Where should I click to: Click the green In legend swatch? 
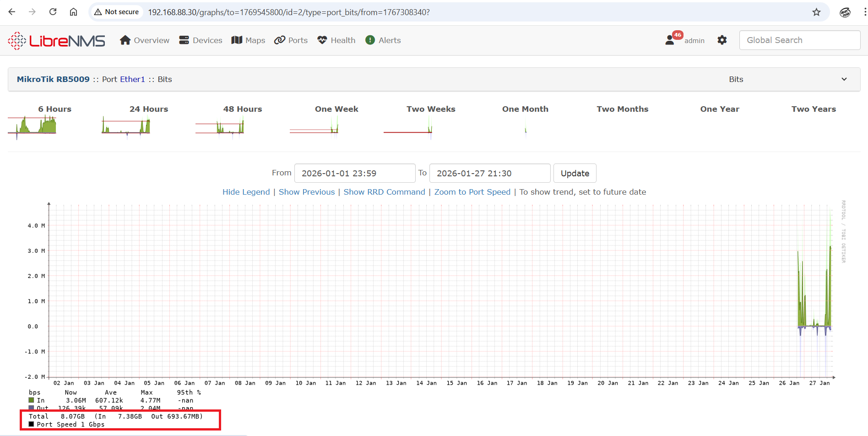31,400
